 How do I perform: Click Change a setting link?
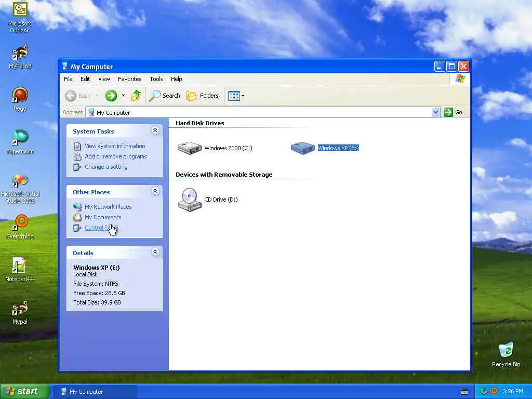pos(106,167)
